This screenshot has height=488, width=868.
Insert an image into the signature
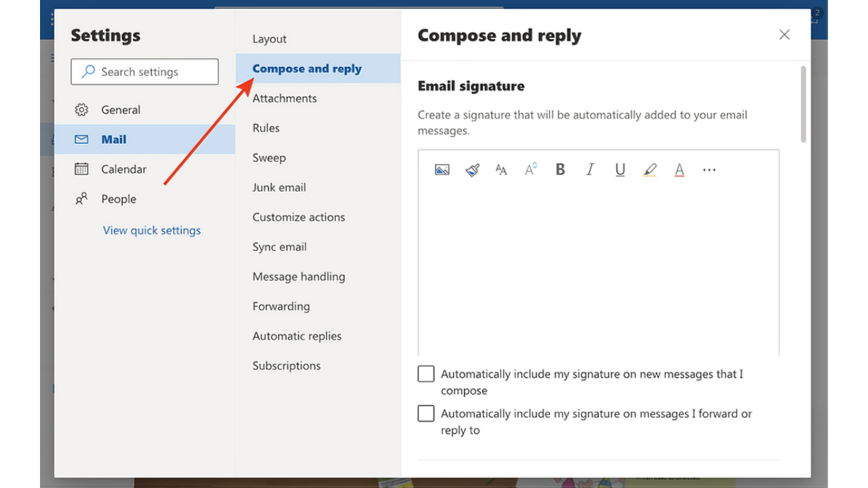tap(441, 169)
